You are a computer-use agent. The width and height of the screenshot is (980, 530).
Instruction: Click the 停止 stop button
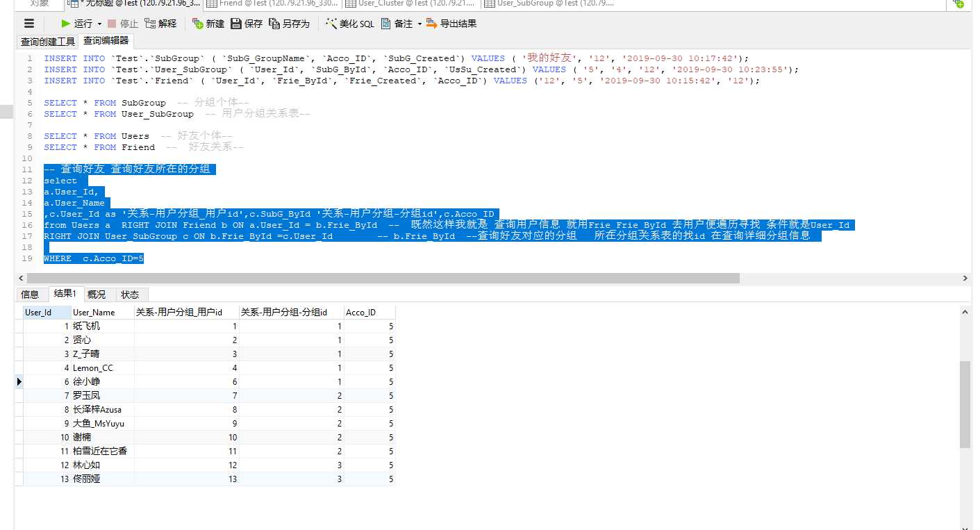pyautogui.click(x=123, y=24)
